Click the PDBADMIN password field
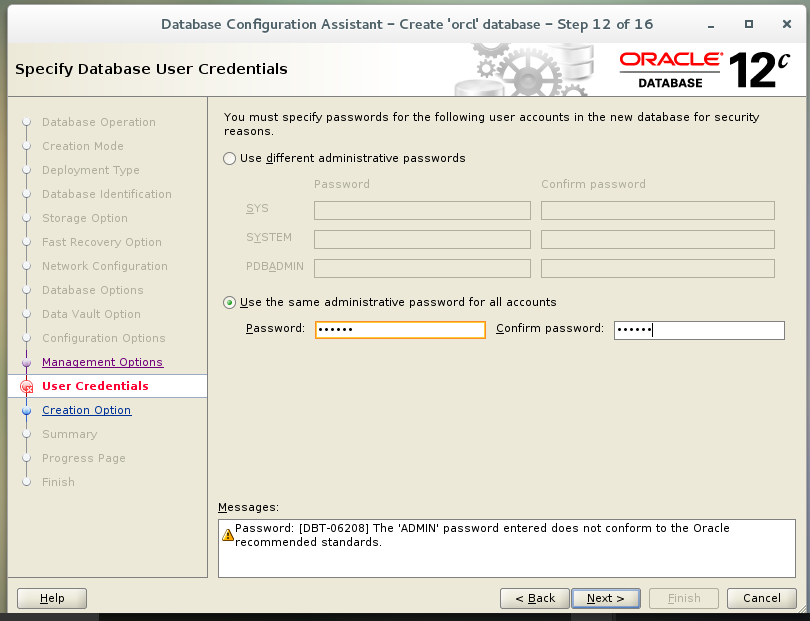The width and height of the screenshot is (810, 621). click(422, 268)
